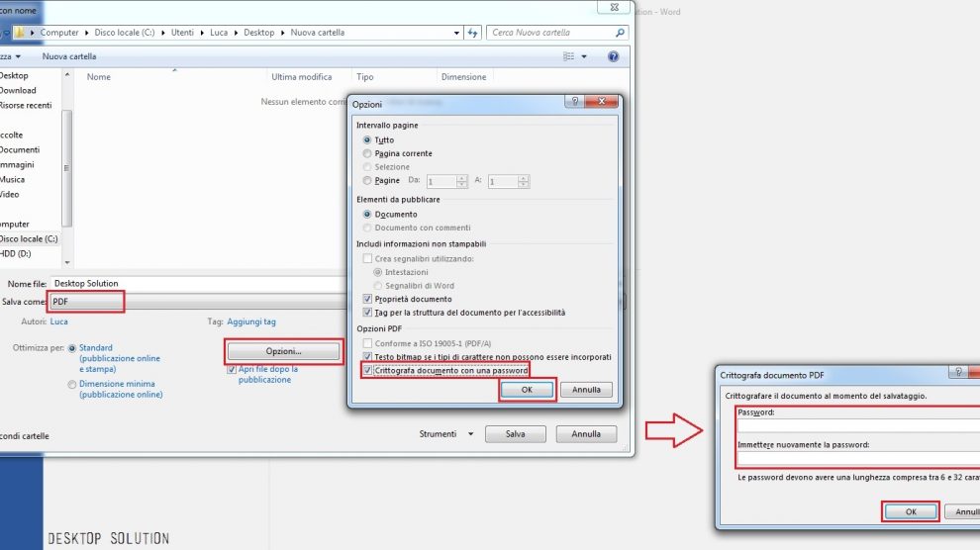980x550 pixels.
Task: Select the Pagine range radio button
Action: click(367, 180)
